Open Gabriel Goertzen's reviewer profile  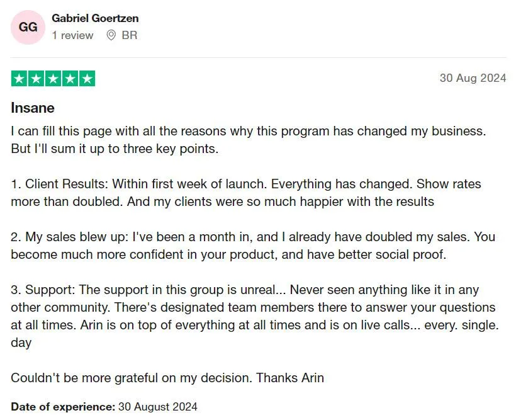point(95,18)
